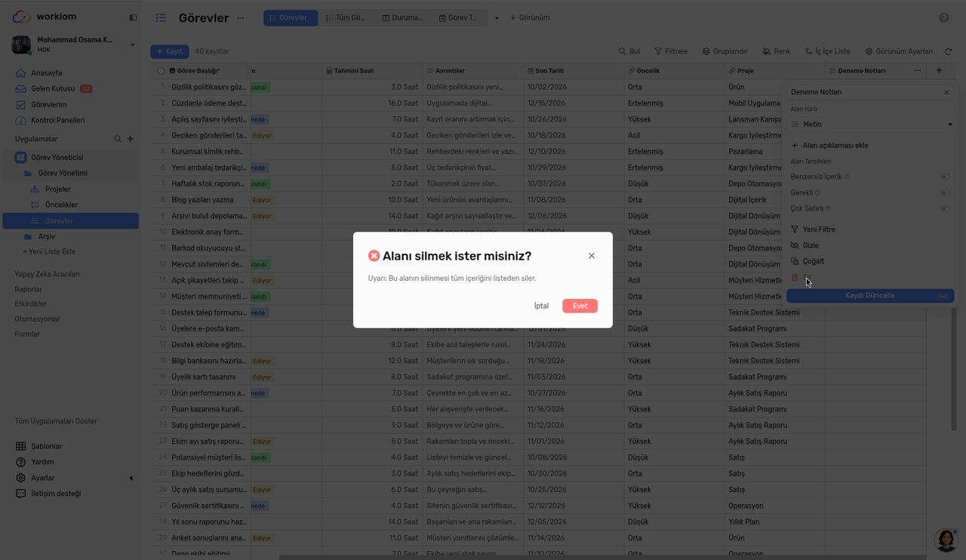966x560 pixels.
Task: Open the more views dropdown arrow
Action: 497,18
